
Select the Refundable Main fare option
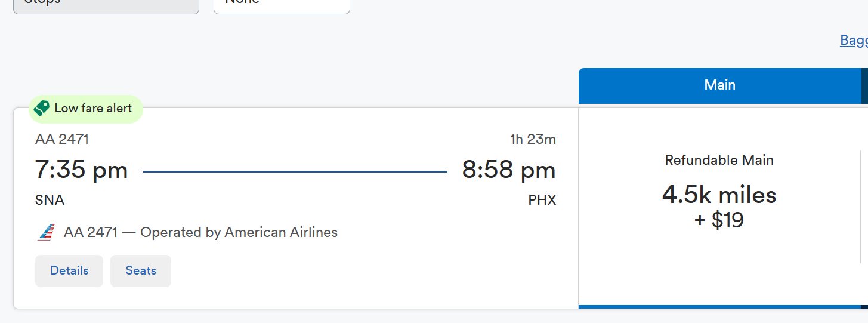(x=719, y=207)
